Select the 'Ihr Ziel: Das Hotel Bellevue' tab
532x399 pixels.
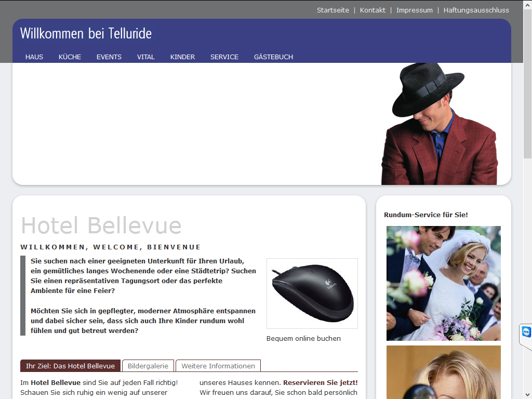70,366
